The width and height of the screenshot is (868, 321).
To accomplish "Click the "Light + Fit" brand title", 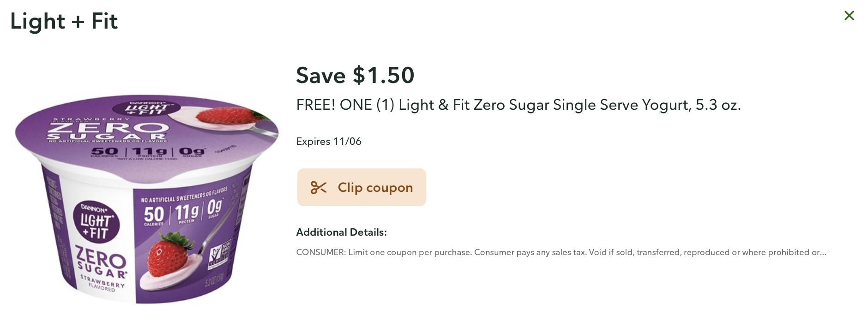I will pos(64,21).
